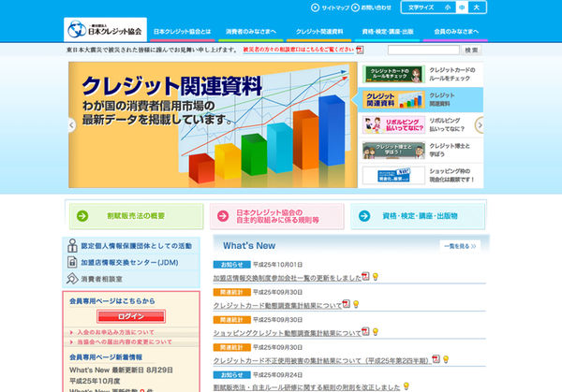Open the red 被災者の方々の相談窓口 link
This screenshot has height=392, width=562.
[x=299, y=50]
